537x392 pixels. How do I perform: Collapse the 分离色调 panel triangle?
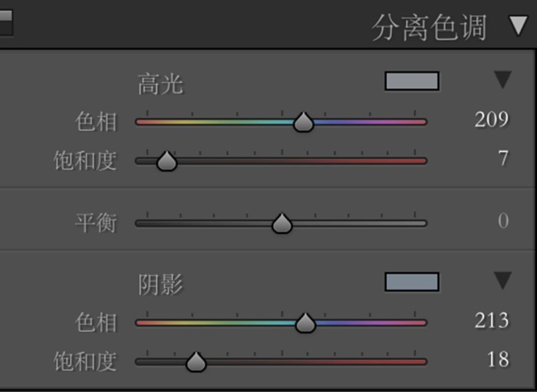click(x=518, y=25)
